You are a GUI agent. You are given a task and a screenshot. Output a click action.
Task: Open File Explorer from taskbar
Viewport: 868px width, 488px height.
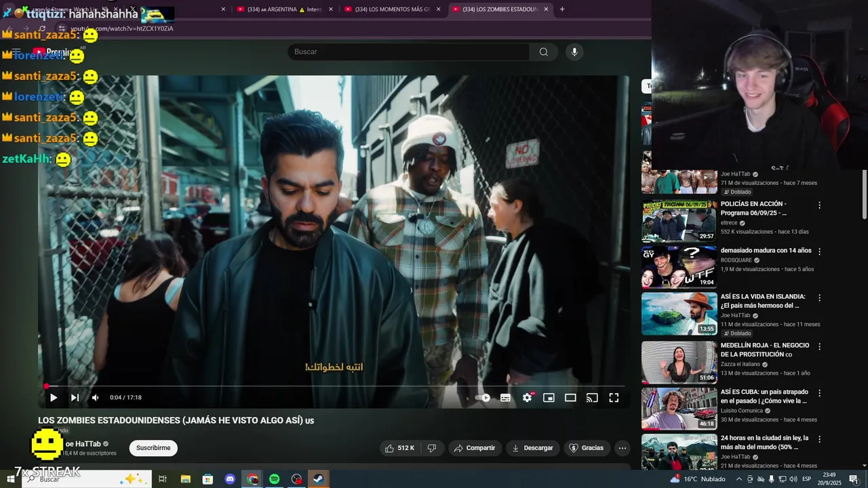click(x=185, y=479)
